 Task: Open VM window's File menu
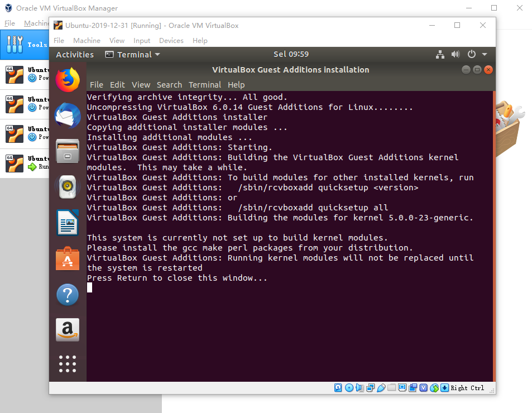tap(59, 41)
